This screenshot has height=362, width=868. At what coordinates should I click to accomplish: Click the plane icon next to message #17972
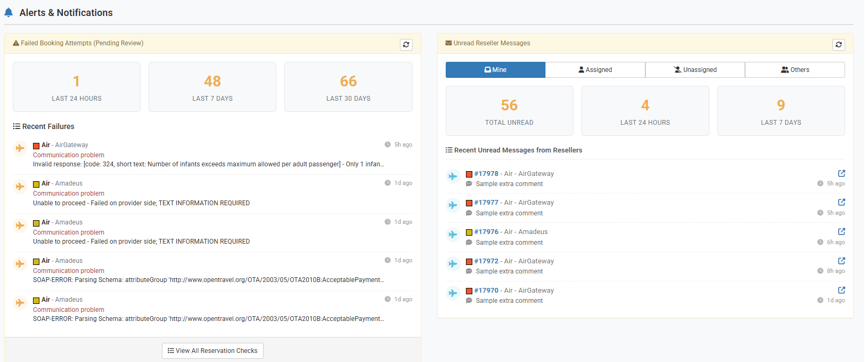[453, 264]
